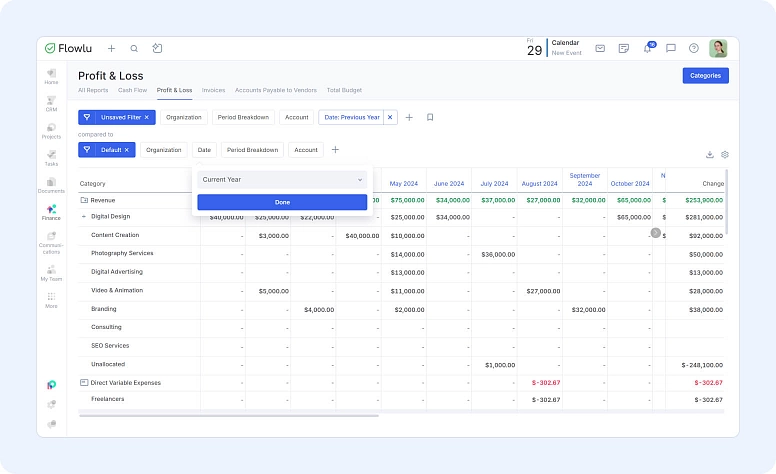
Task: Go to Tasks in the sidebar
Action: click(x=51, y=157)
